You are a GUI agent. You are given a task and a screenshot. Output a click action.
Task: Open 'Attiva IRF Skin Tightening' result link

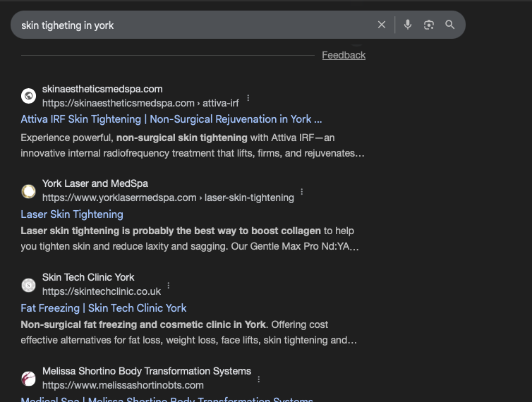pos(171,119)
